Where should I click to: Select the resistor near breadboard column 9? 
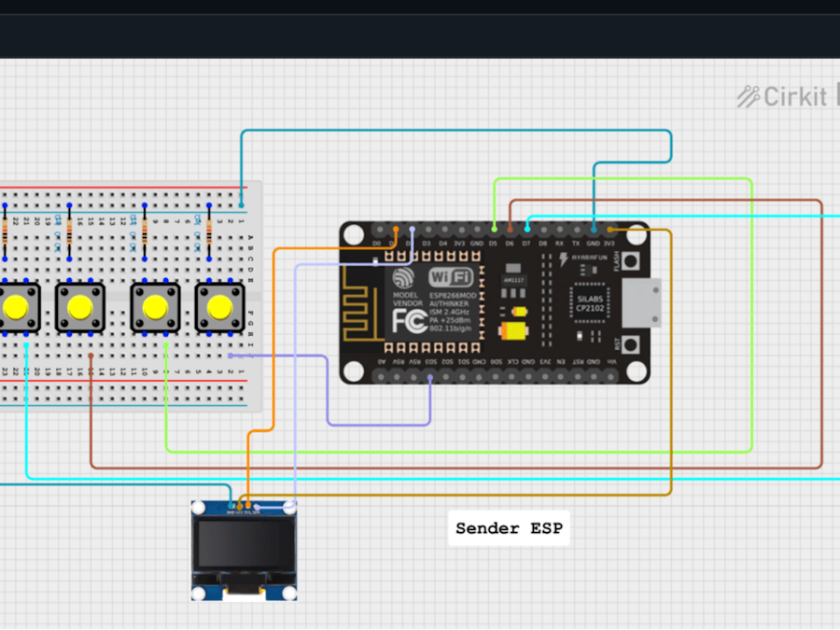pyautogui.click(x=145, y=231)
